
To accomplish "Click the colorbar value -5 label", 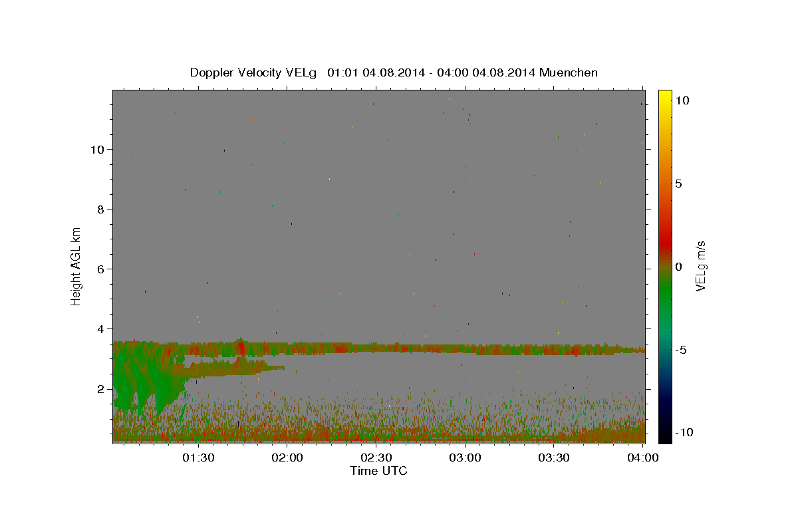I will tap(681, 350).
